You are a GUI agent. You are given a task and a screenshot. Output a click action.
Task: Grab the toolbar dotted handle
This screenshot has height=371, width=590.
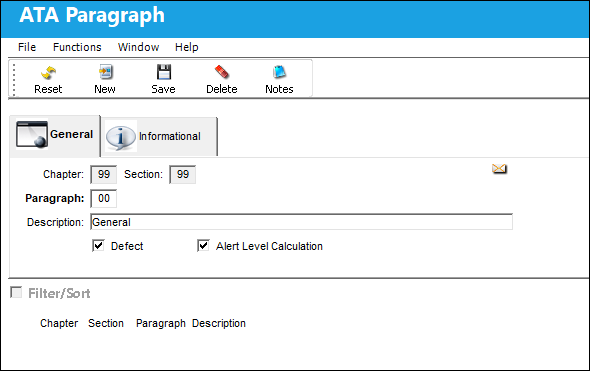pyautogui.click(x=14, y=79)
